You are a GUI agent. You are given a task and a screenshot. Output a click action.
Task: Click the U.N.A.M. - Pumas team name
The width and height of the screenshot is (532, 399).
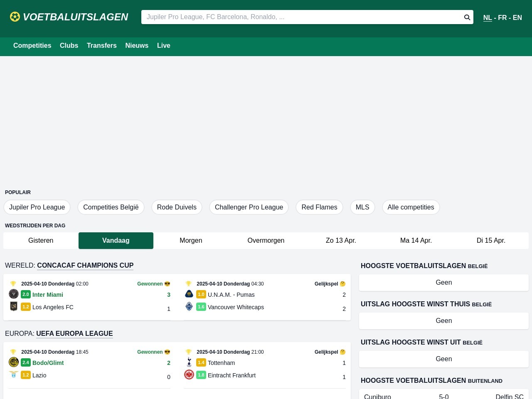(x=231, y=295)
